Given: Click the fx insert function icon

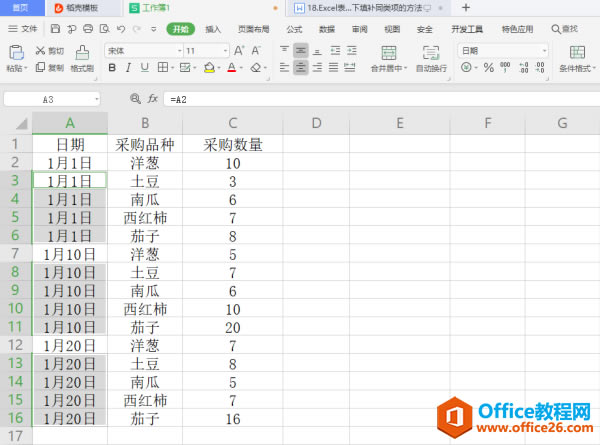Looking at the screenshot, I should (x=153, y=99).
